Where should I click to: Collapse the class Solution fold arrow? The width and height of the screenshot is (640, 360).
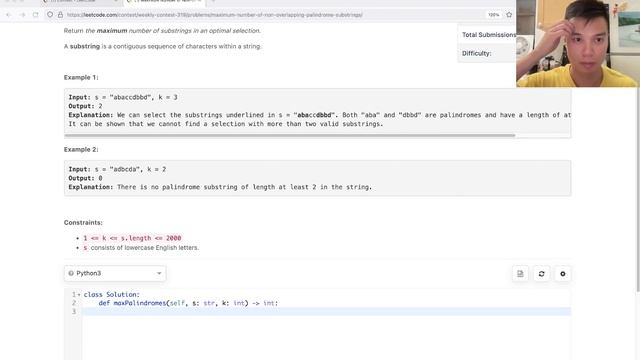(79, 295)
